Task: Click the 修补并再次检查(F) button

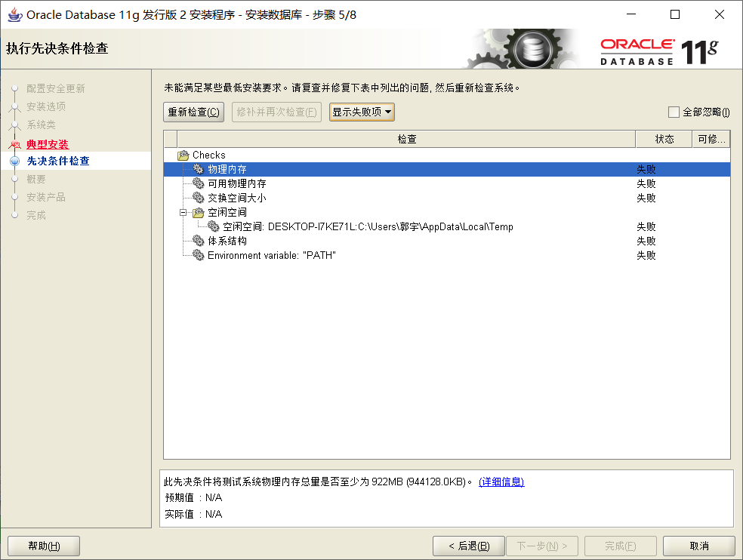Action: (276, 112)
